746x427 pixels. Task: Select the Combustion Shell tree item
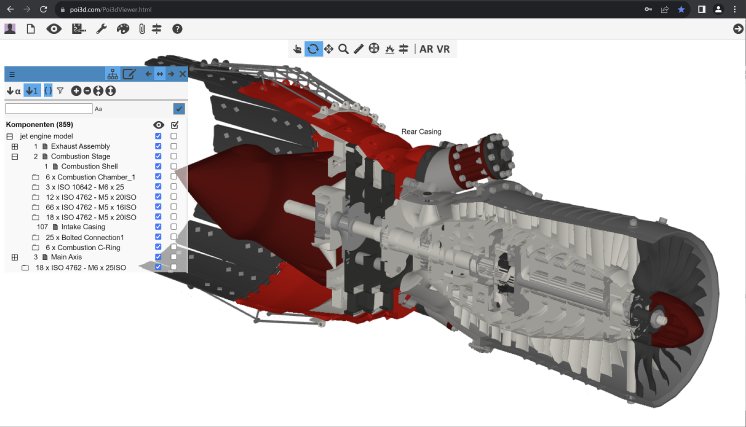coord(89,166)
